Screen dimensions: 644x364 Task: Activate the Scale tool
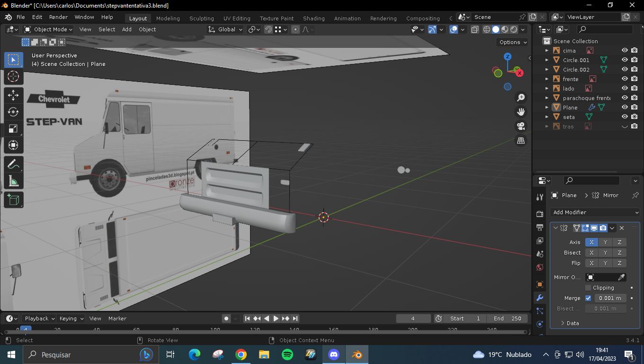pos(13,128)
